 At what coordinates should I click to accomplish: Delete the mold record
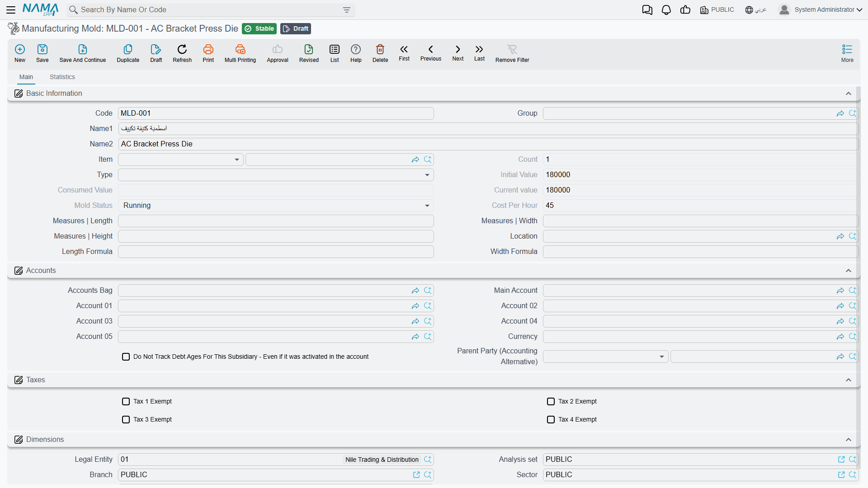[380, 53]
